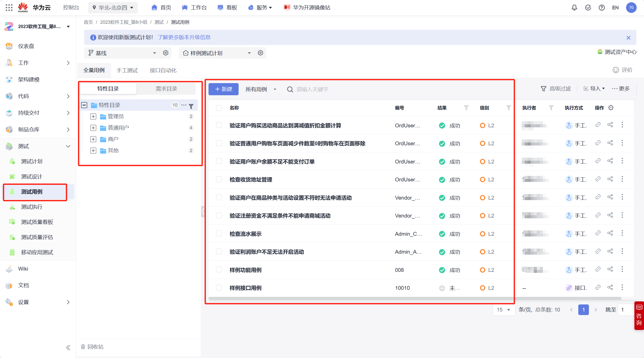Image resolution: width=644 pixels, height=358 pixels.
Task: Open the 所有用例 filter dropdown
Action: [x=261, y=89]
